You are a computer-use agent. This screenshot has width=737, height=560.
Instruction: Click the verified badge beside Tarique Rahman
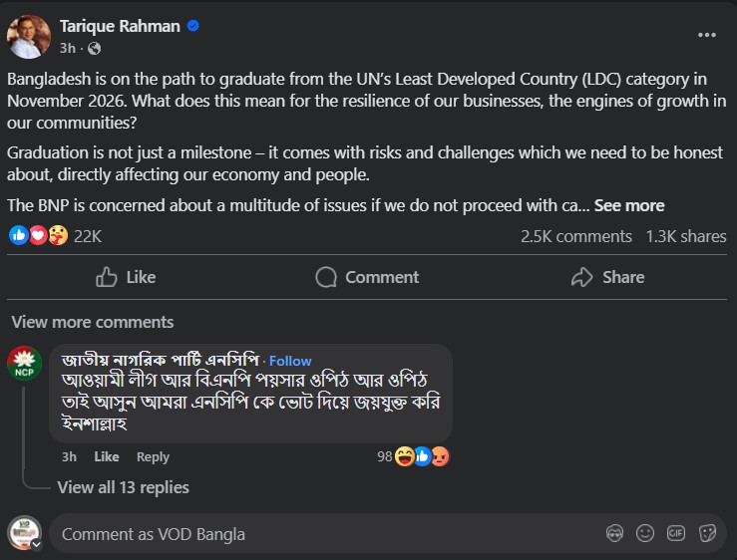(193, 26)
